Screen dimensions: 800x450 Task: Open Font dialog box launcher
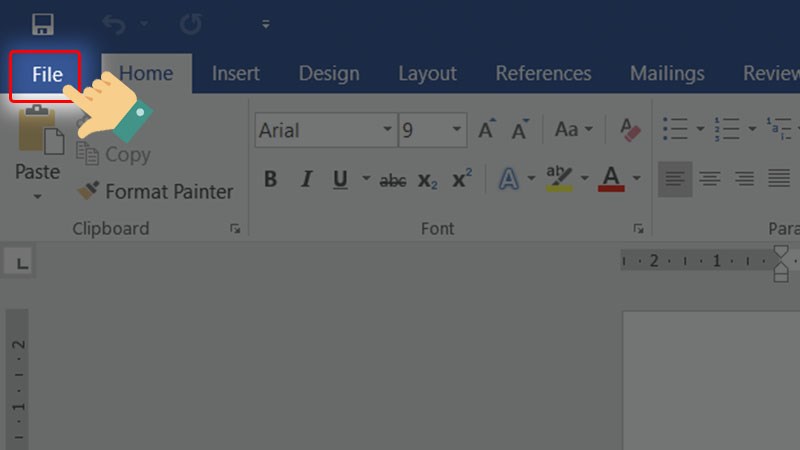click(638, 229)
